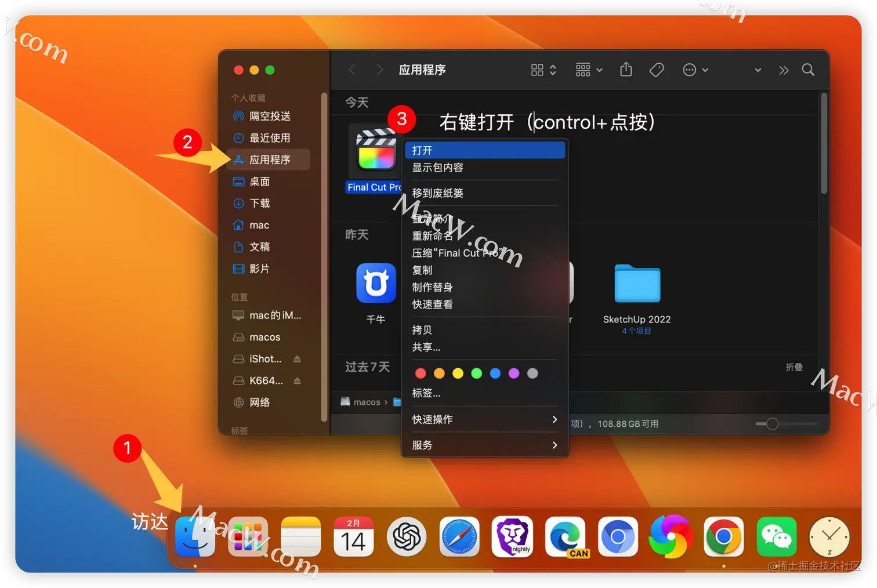Select the Final Cut Pro app icon
This screenshot has height=588, width=877.
[x=376, y=150]
